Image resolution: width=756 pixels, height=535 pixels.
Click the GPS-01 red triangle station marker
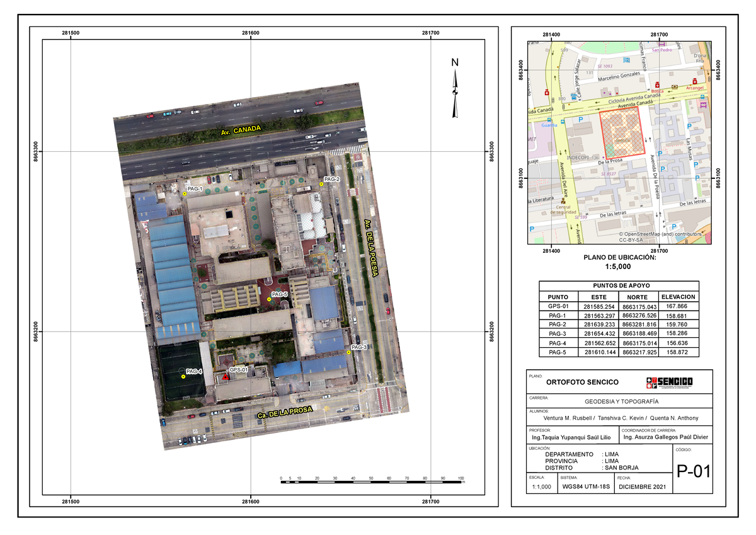[x=225, y=377]
